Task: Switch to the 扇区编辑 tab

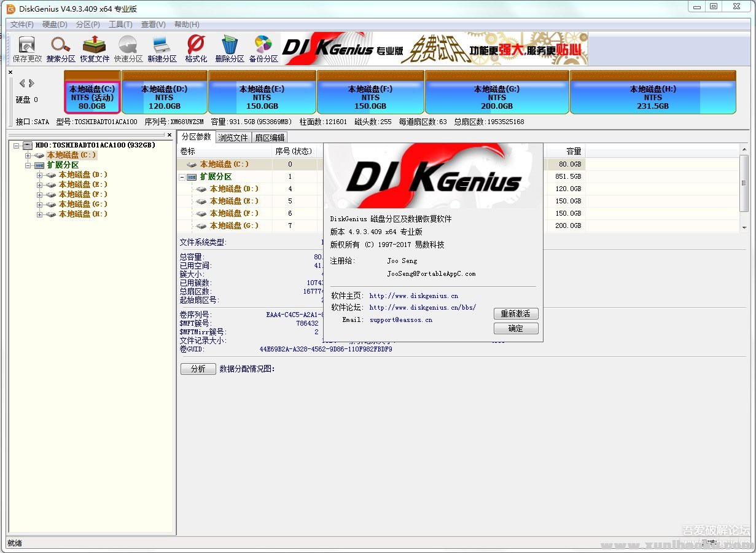Action: [x=270, y=138]
